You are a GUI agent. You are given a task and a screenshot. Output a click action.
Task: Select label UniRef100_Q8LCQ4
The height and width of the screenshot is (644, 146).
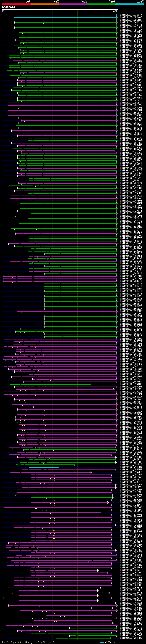pyautogui.click(x=131, y=279)
